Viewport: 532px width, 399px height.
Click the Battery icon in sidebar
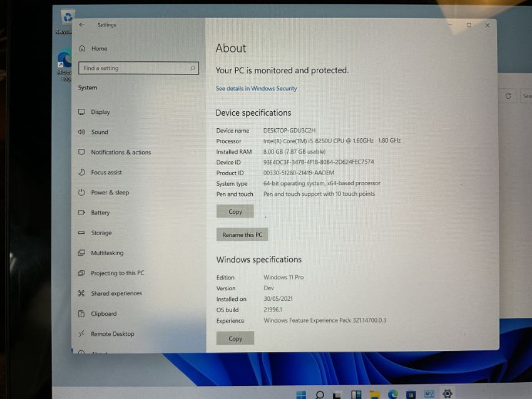pyautogui.click(x=81, y=213)
